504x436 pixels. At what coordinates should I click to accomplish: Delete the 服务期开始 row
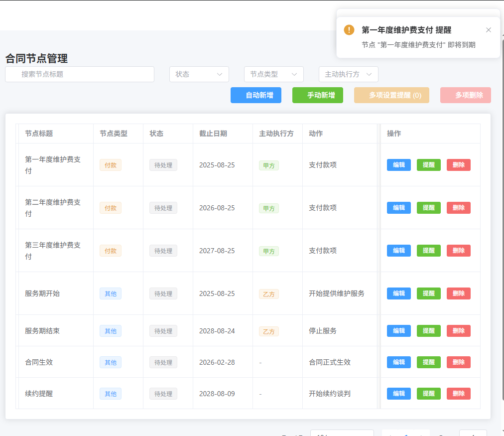pos(458,293)
